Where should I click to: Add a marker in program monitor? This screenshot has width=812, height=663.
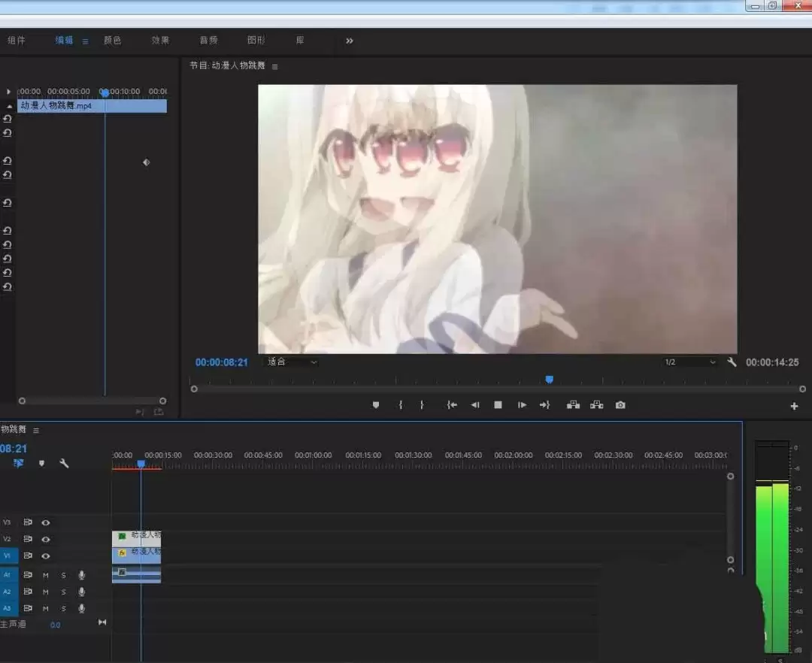pos(376,404)
